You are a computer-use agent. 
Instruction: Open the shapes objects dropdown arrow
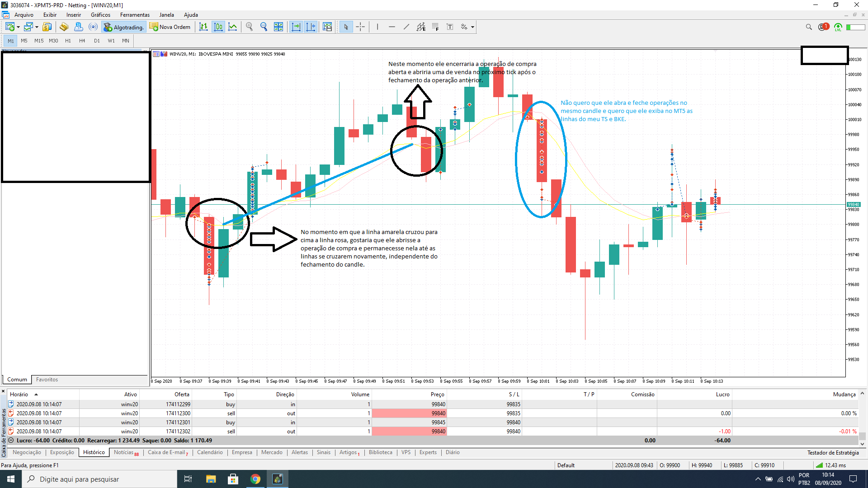click(x=472, y=27)
